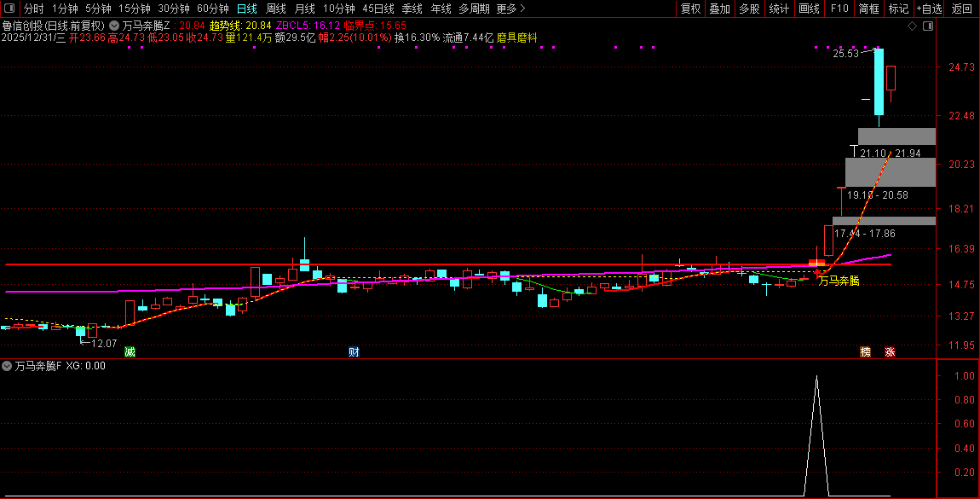Open the 画线 drawing tools
The width and height of the screenshot is (980, 499).
(809, 9)
